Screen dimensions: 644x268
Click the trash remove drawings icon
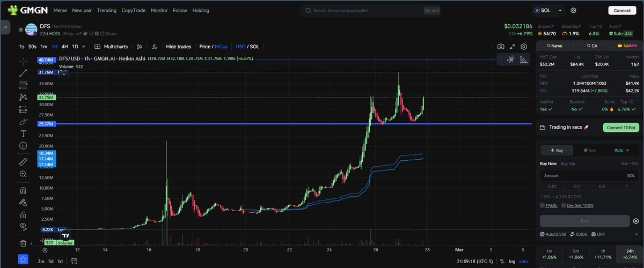(x=23, y=243)
